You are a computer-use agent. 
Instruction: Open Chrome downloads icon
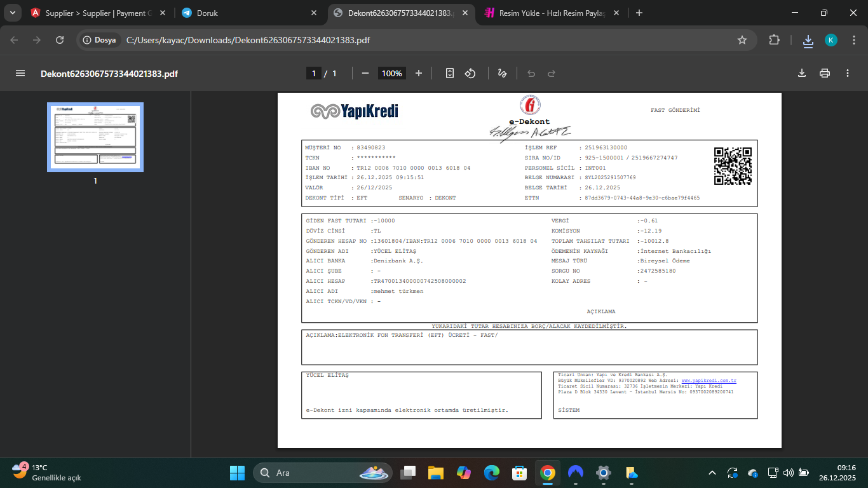pos(808,41)
